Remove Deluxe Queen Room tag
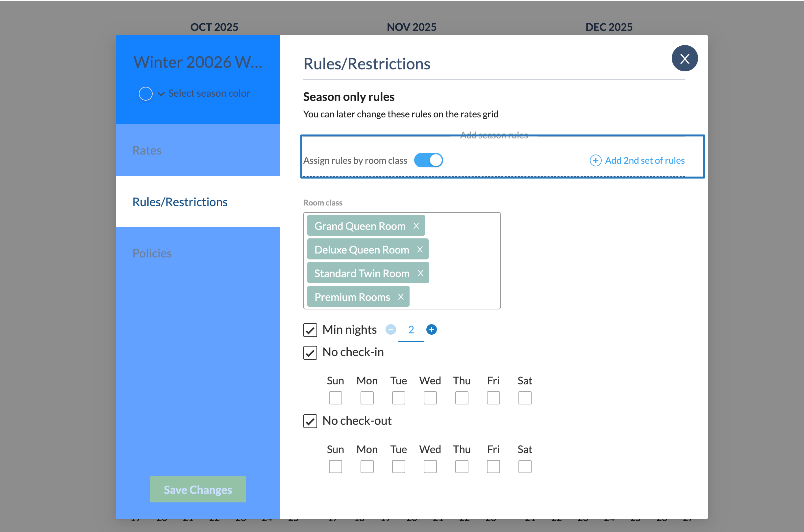Screen dimensions: 804x532 pos(420,250)
